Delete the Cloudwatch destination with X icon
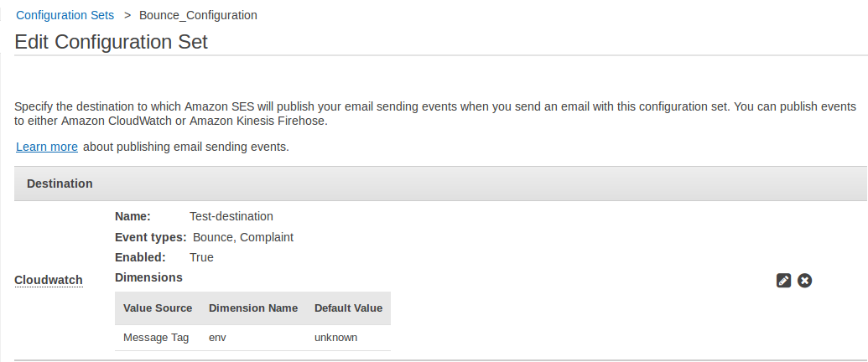This screenshot has width=868, height=362. coord(804,281)
